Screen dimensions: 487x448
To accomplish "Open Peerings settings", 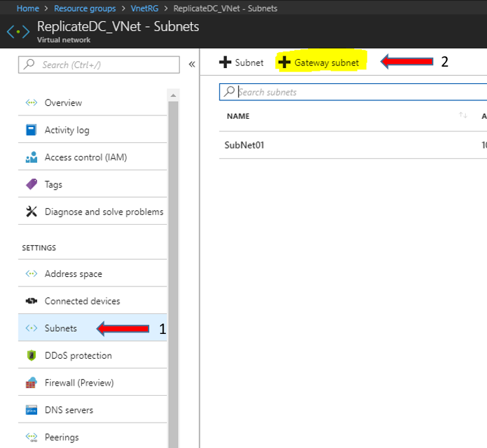I will [x=93, y=437].
